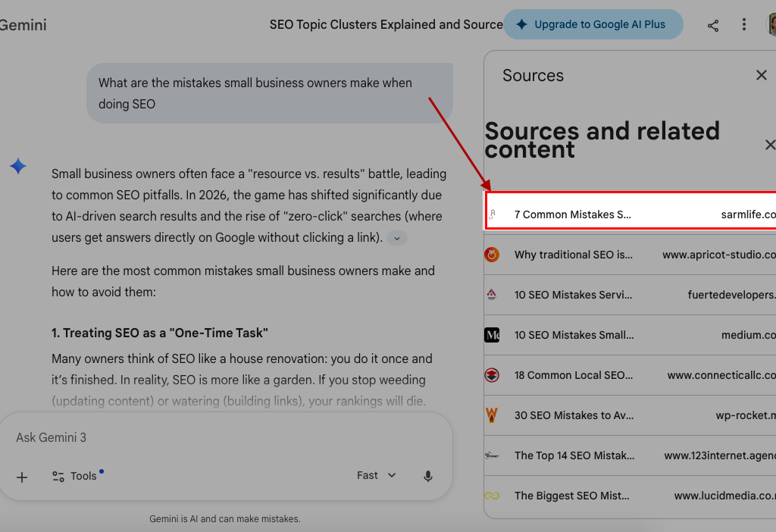The width and height of the screenshot is (776, 532).
Task: Click the WP Rocket source favicon
Action: click(x=492, y=415)
